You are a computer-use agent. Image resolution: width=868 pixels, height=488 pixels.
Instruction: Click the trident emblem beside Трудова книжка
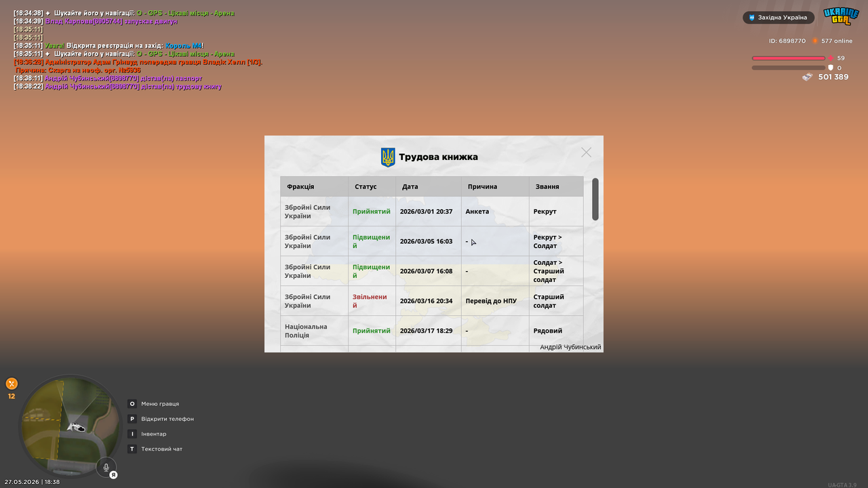388,157
